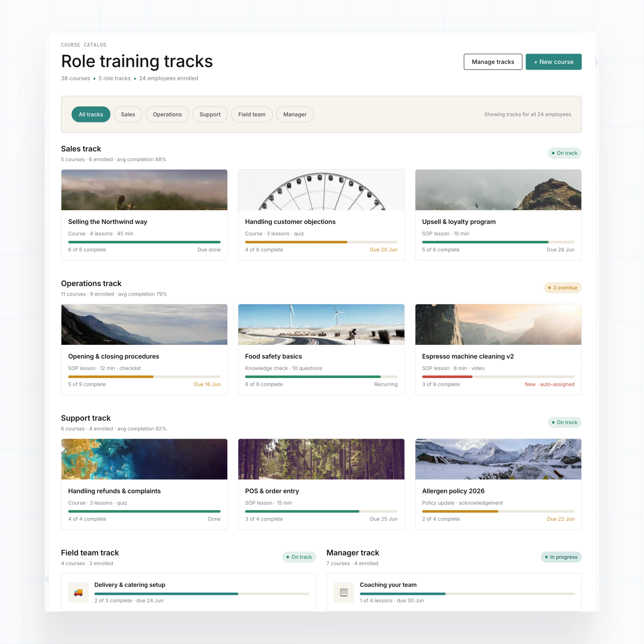Click the Recurring label

pyautogui.click(x=386, y=384)
